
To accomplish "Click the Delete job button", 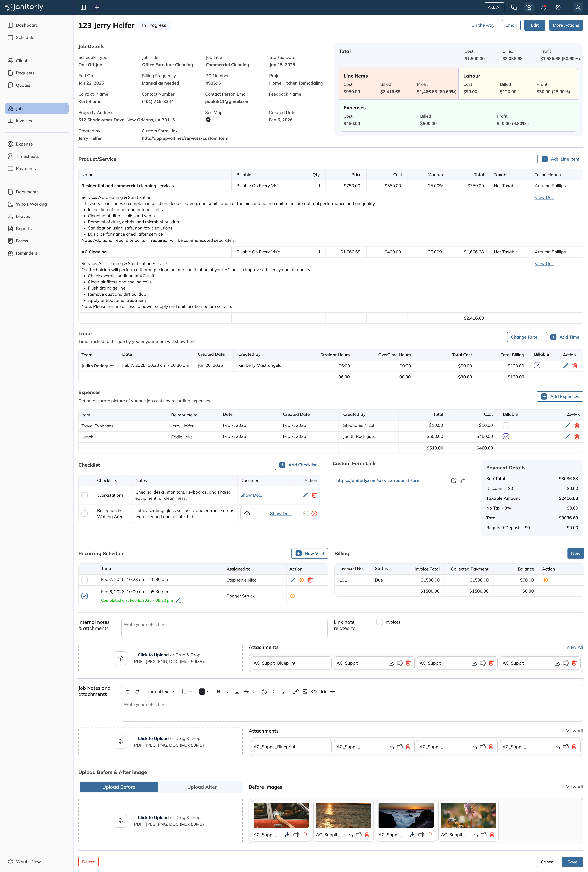I will tap(89, 862).
